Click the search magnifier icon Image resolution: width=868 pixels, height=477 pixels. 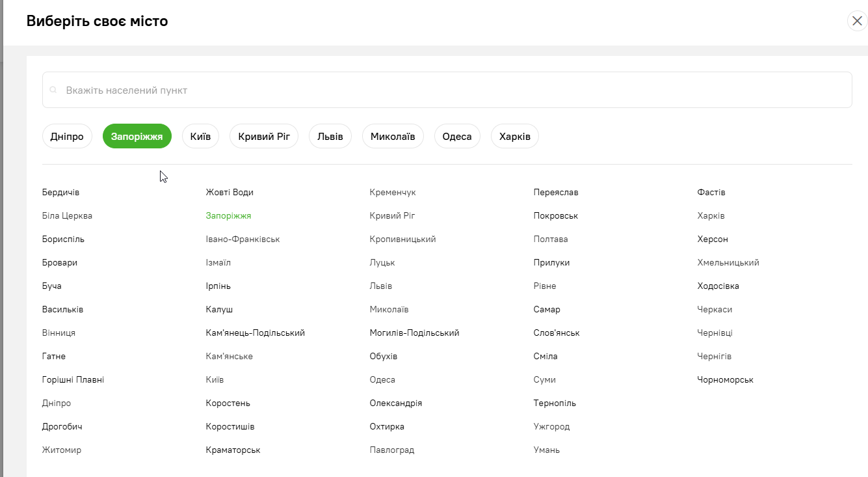pos(54,90)
